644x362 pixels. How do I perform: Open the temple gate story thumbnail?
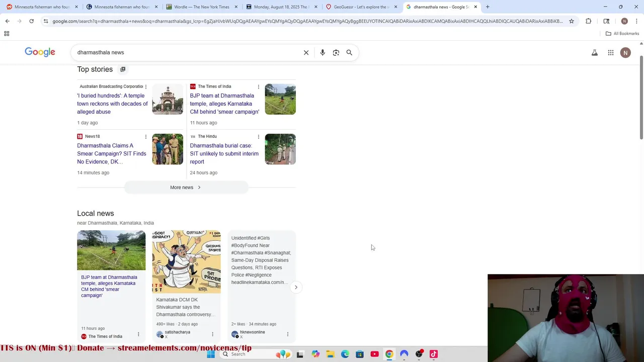pyautogui.click(x=168, y=99)
